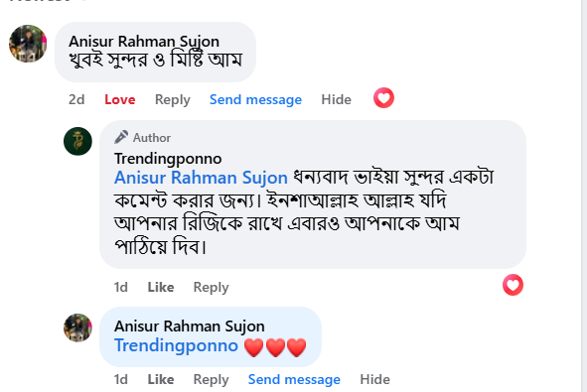587x392 pixels.
Task: Reply to the first mango comment
Action: click(173, 100)
